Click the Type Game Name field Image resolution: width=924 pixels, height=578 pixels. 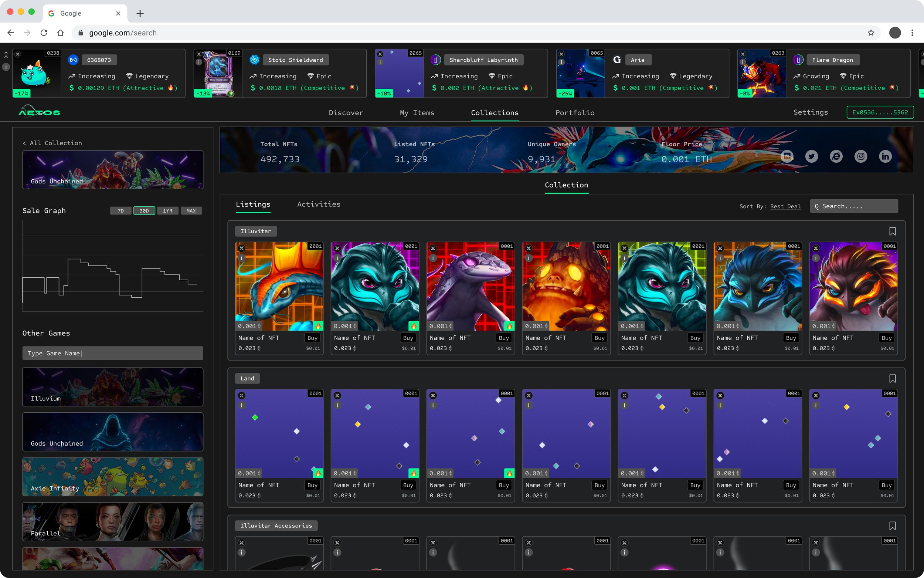113,353
